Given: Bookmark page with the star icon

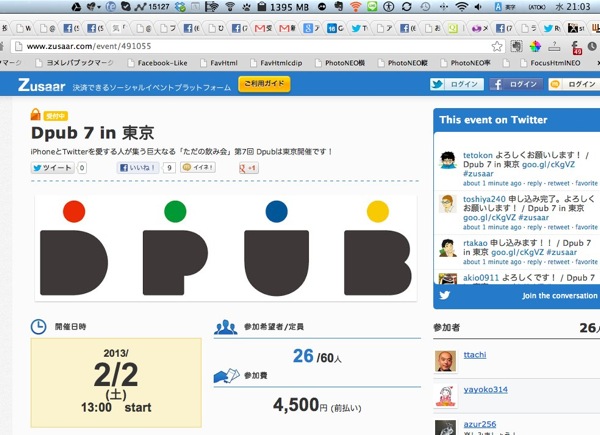Looking at the screenshot, I should pos(497,46).
